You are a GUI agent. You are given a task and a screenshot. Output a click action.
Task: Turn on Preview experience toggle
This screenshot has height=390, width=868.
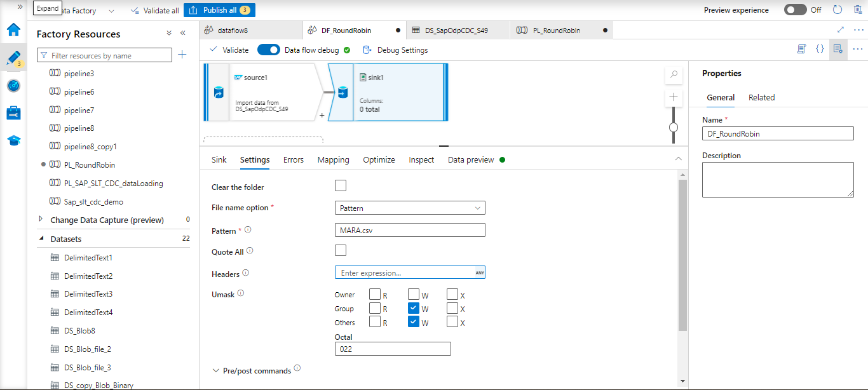[795, 10]
